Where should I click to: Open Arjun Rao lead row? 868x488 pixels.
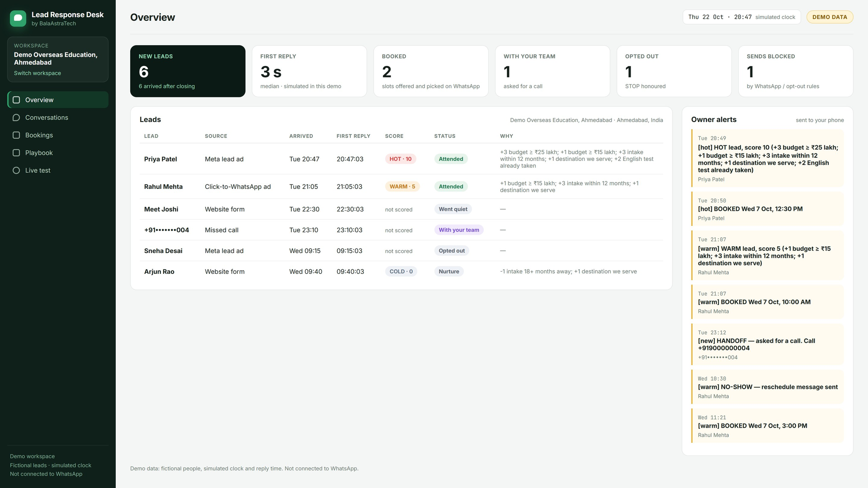coord(401,272)
